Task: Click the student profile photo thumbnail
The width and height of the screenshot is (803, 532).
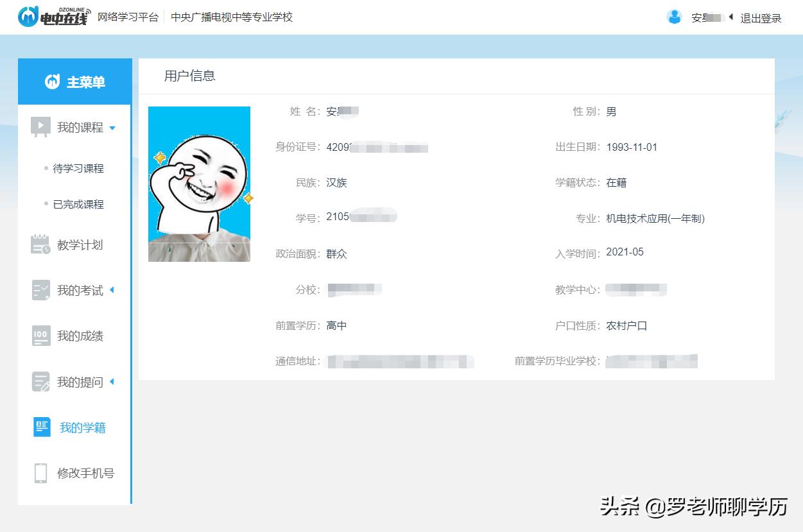Action: 199,184
